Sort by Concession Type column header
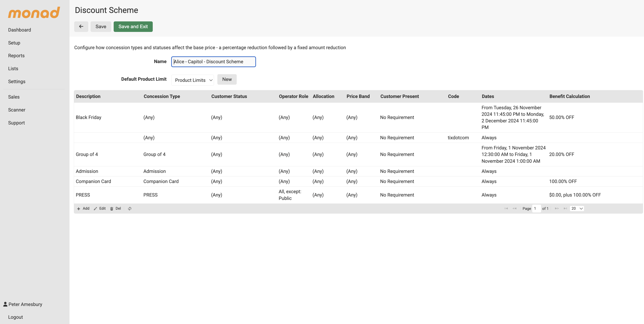 [162, 96]
